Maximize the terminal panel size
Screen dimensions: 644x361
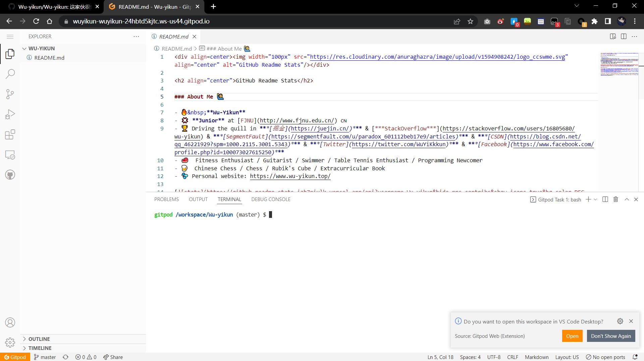coord(627,199)
